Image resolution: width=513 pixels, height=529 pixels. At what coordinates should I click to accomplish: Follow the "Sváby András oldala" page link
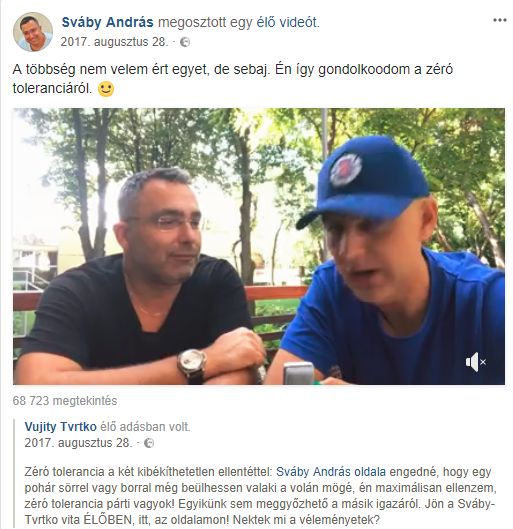click(x=331, y=472)
